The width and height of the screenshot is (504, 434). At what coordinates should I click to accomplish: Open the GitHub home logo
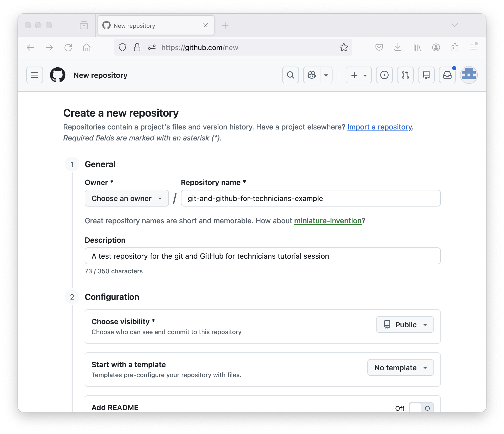pos(57,75)
